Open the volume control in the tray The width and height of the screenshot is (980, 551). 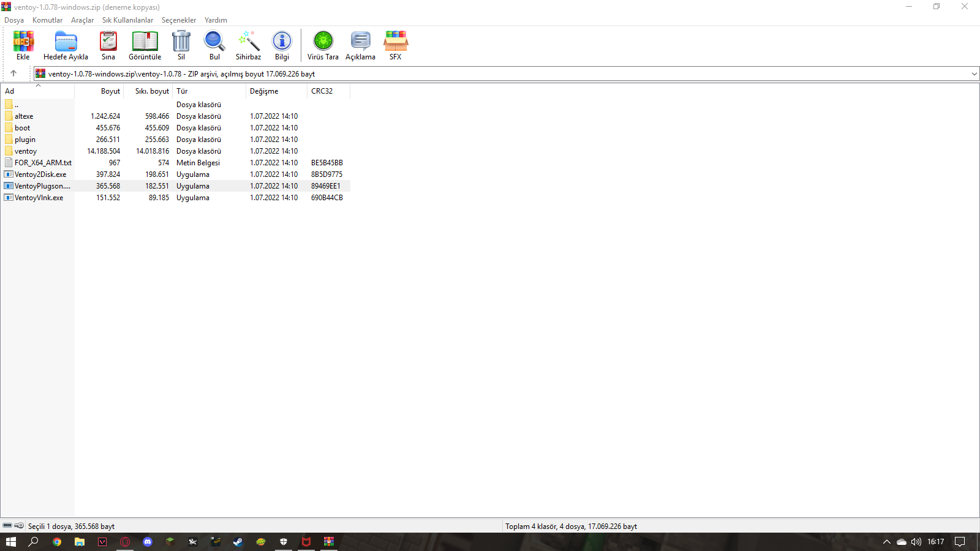(916, 542)
